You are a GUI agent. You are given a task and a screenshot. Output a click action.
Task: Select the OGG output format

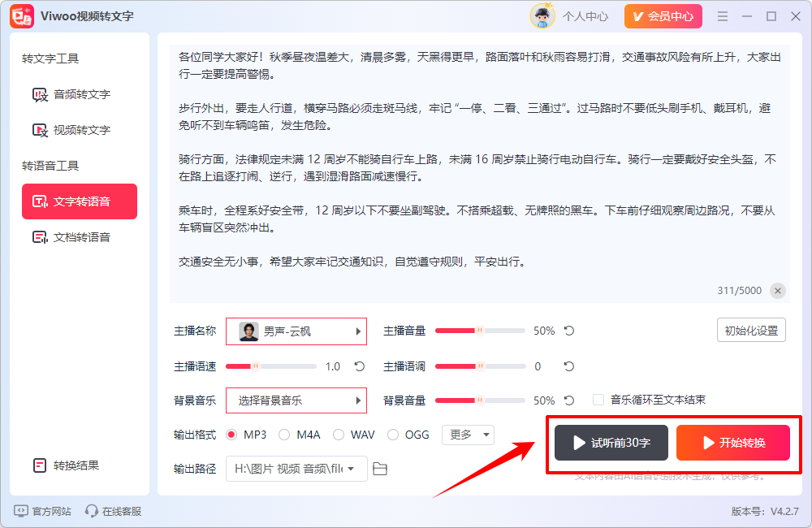click(x=392, y=435)
